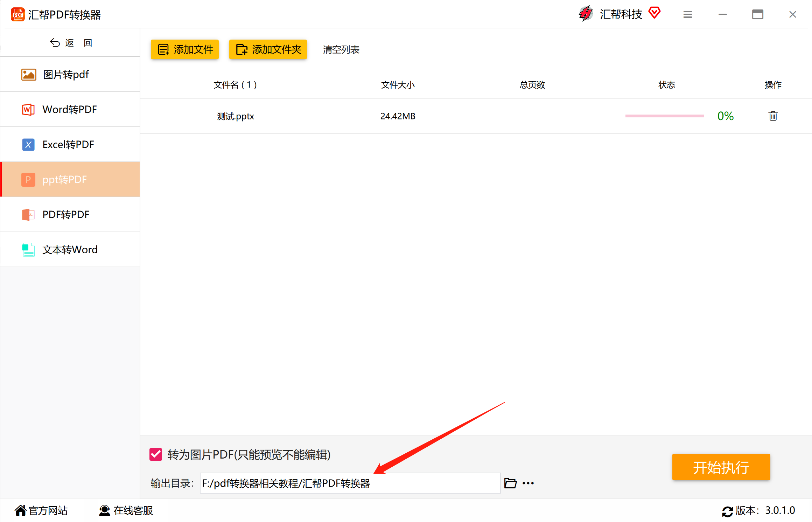This screenshot has width=812, height=522.
Task: Click the 添加文件 button
Action: click(185, 49)
